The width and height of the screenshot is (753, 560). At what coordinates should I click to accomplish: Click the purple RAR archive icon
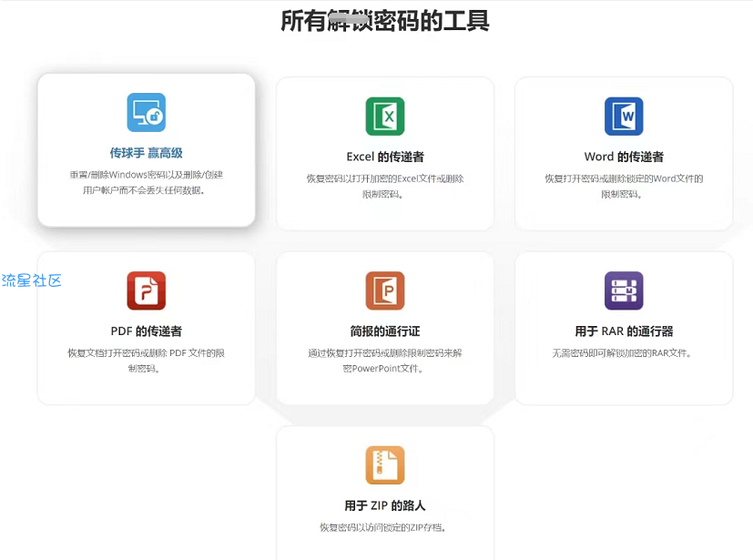coord(624,290)
